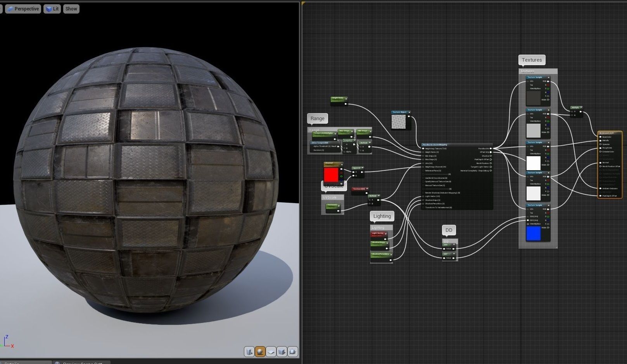The width and height of the screenshot is (627, 364).
Task: Click the World Position output pin
Action: (491, 163)
